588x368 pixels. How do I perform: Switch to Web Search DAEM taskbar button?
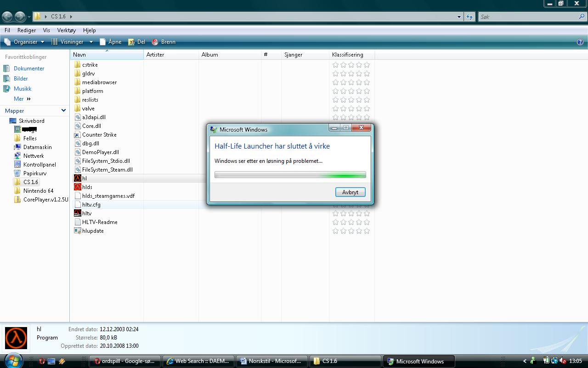[x=198, y=361]
